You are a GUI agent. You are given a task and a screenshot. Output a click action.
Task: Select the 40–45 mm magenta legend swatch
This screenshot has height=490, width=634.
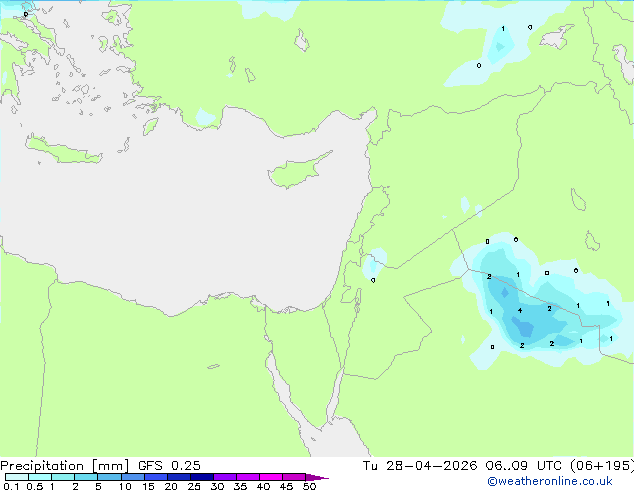271,477
